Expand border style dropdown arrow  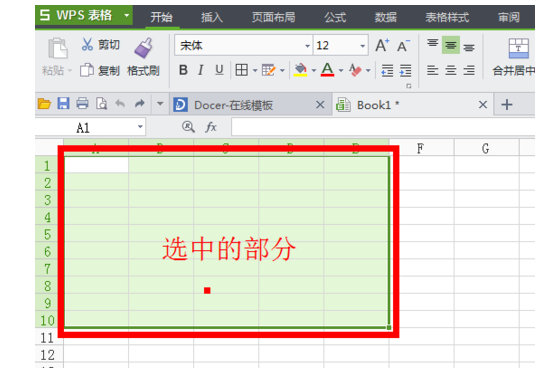pos(255,71)
